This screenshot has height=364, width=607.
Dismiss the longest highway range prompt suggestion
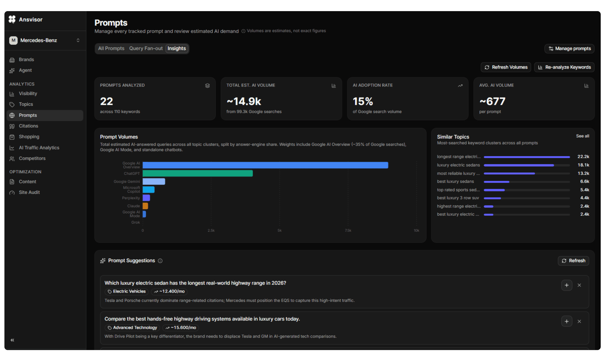coord(579,285)
